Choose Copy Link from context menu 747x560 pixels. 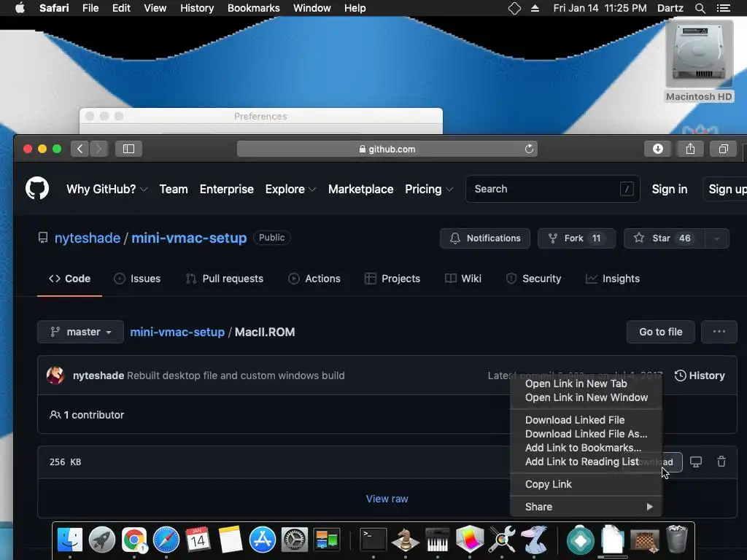pos(586,484)
